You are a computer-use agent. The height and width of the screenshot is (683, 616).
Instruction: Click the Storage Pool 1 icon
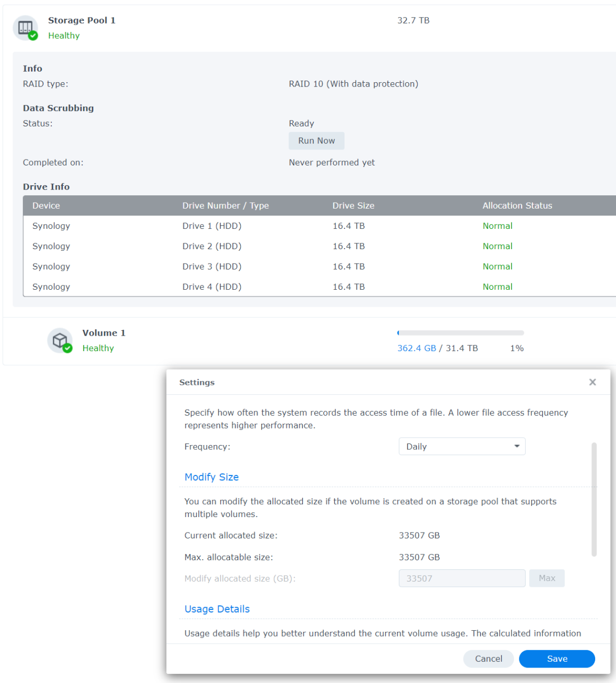[x=25, y=28]
